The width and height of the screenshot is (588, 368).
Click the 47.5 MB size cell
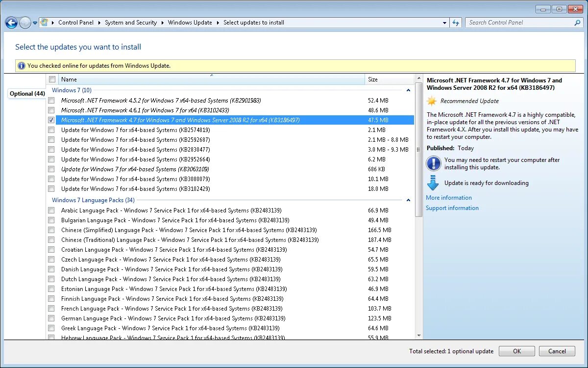(x=378, y=120)
